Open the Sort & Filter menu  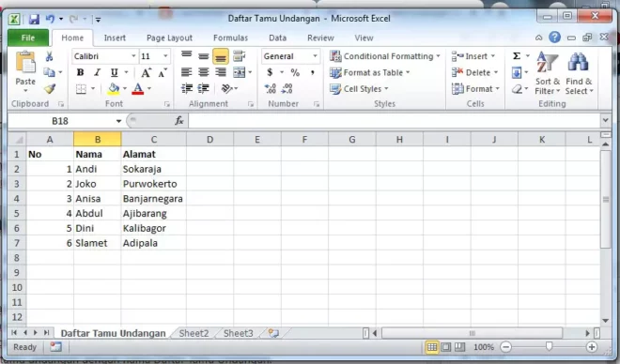click(548, 73)
